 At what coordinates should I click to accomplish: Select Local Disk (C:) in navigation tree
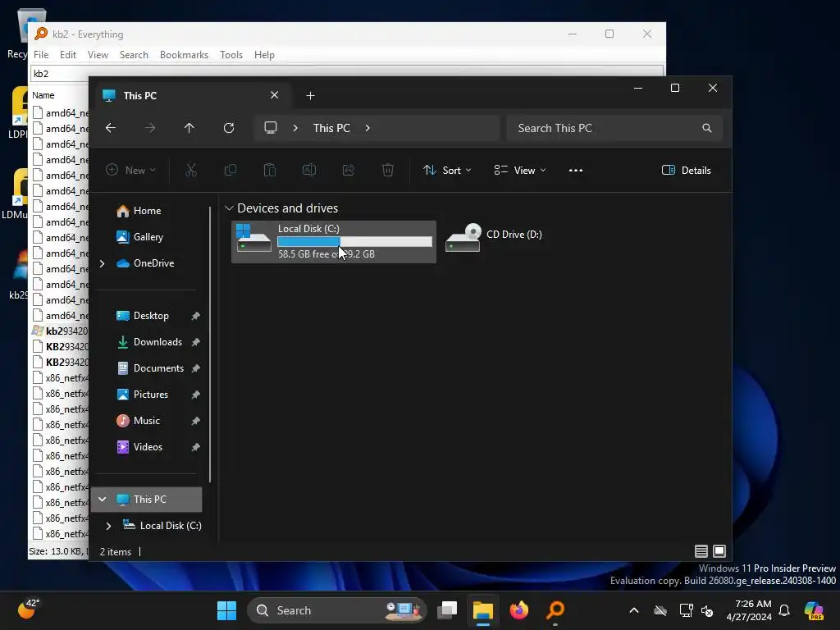point(171,526)
